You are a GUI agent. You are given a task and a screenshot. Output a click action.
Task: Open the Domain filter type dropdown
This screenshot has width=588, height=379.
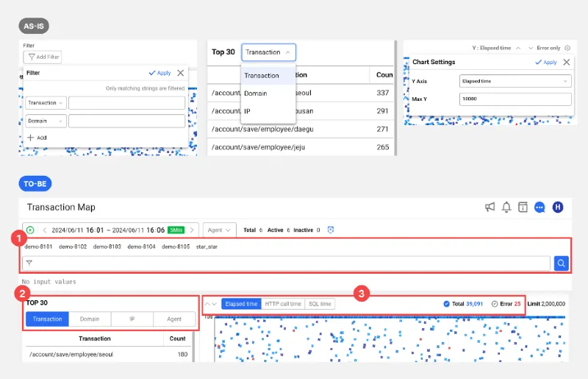coord(46,121)
